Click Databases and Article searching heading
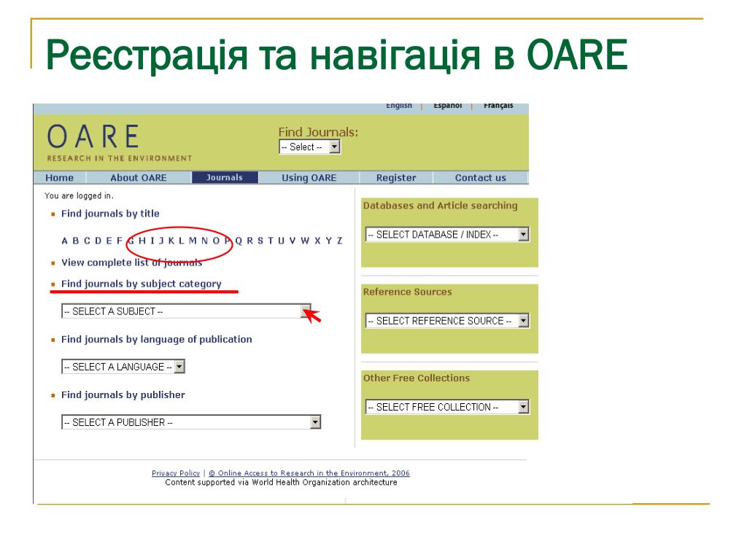This screenshot has height=560, width=747. pos(440,205)
